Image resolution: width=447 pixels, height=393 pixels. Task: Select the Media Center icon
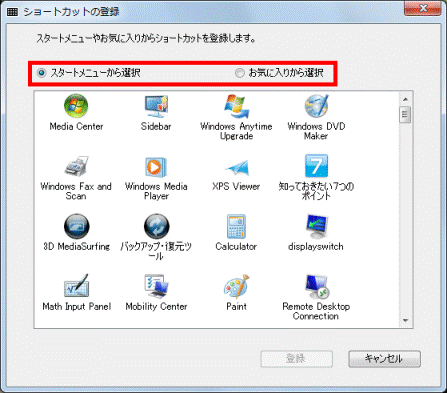76,106
